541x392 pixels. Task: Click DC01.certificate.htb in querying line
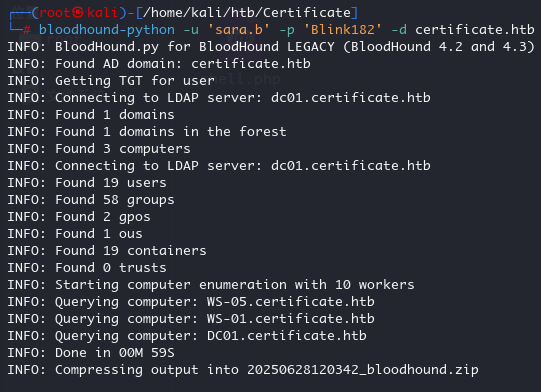point(287,336)
